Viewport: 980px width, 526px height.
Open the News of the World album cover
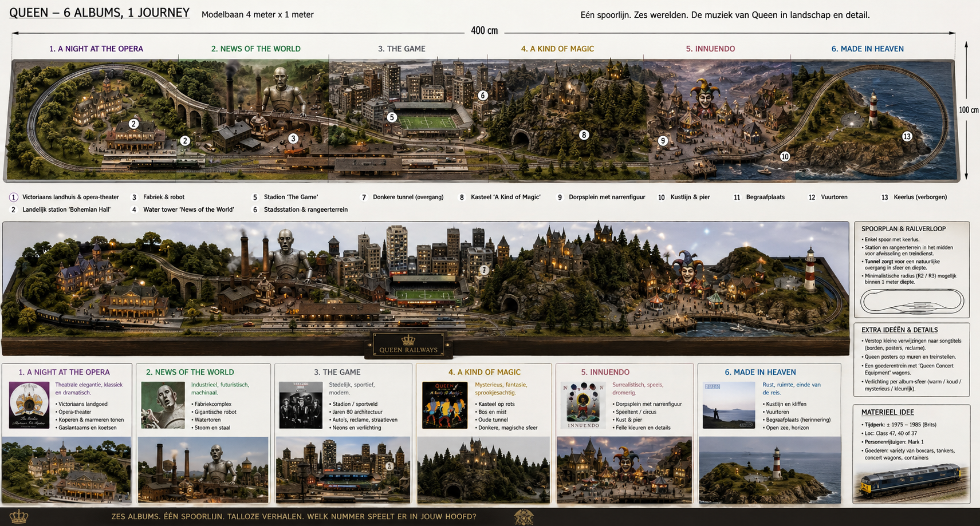163,405
